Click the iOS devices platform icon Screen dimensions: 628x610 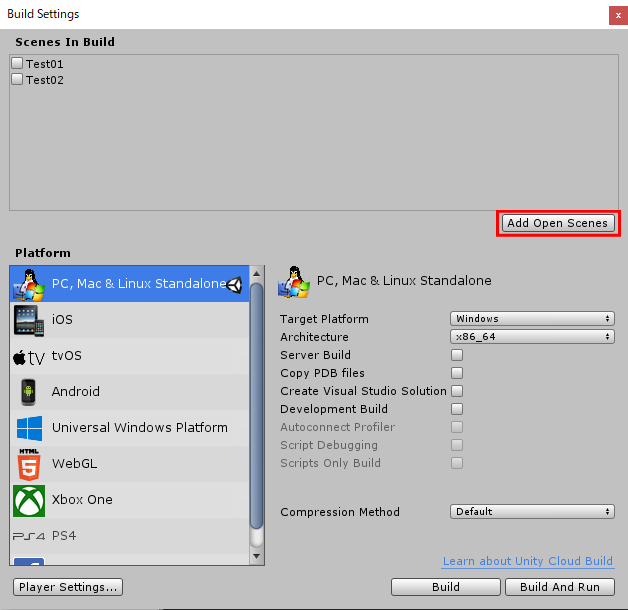[29, 320]
